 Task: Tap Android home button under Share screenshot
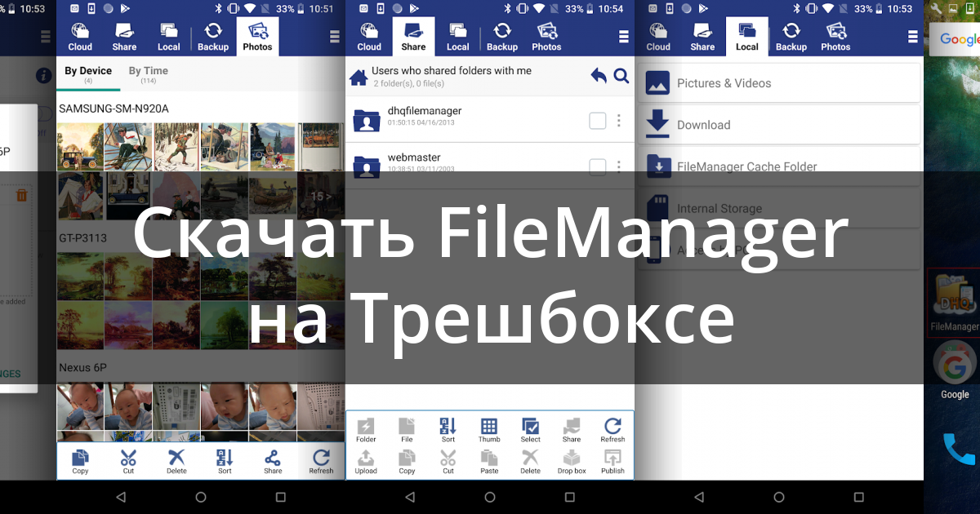pos(490,497)
